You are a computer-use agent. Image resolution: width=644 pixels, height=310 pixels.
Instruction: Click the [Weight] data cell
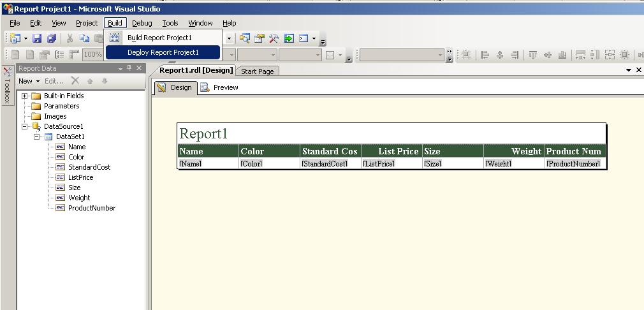click(514, 163)
